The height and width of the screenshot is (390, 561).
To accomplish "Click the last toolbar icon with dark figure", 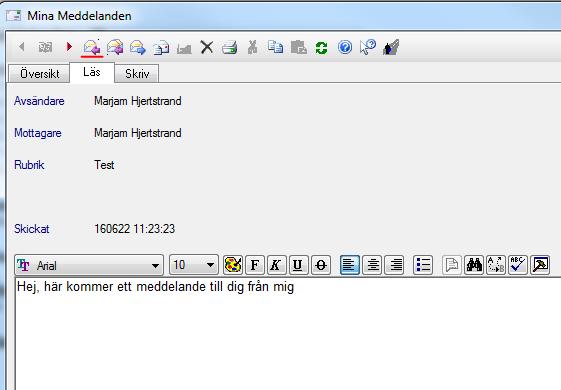I will pyautogui.click(x=391, y=47).
